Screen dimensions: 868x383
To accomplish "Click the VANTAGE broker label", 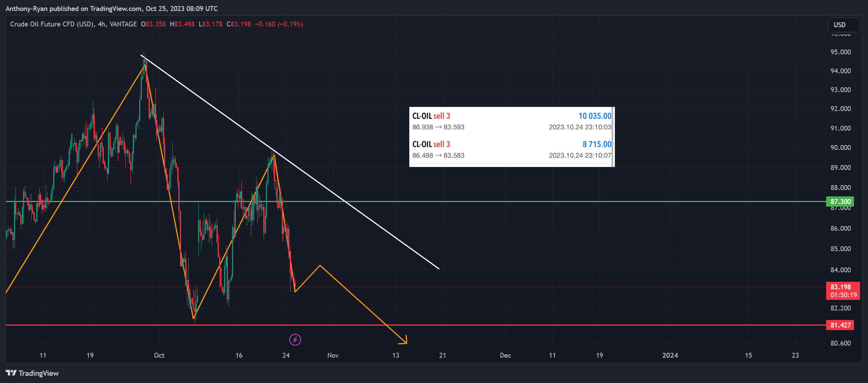I will [x=123, y=24].
